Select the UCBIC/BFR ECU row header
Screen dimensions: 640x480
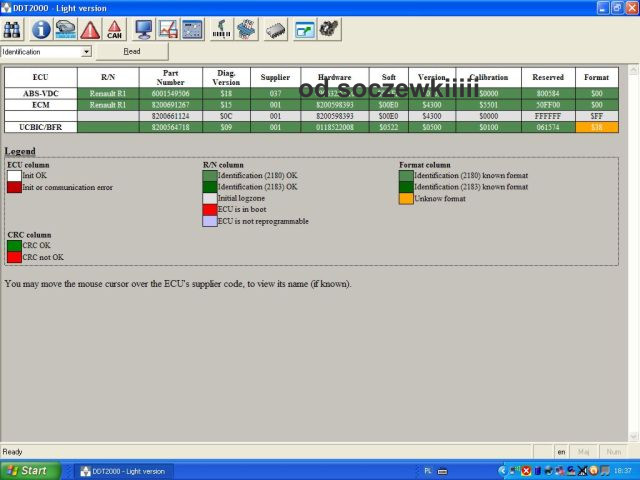[x=40, y=127]
